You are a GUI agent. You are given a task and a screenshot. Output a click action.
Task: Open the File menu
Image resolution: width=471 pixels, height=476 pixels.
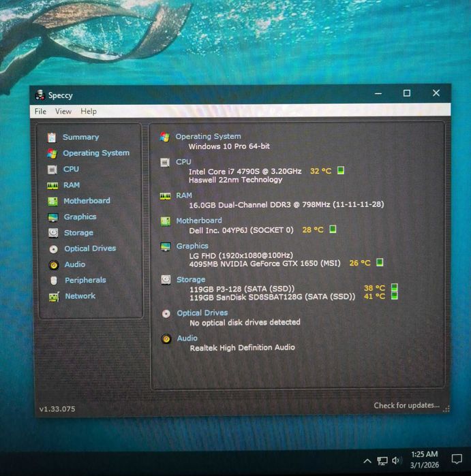(x=40, y=112)
